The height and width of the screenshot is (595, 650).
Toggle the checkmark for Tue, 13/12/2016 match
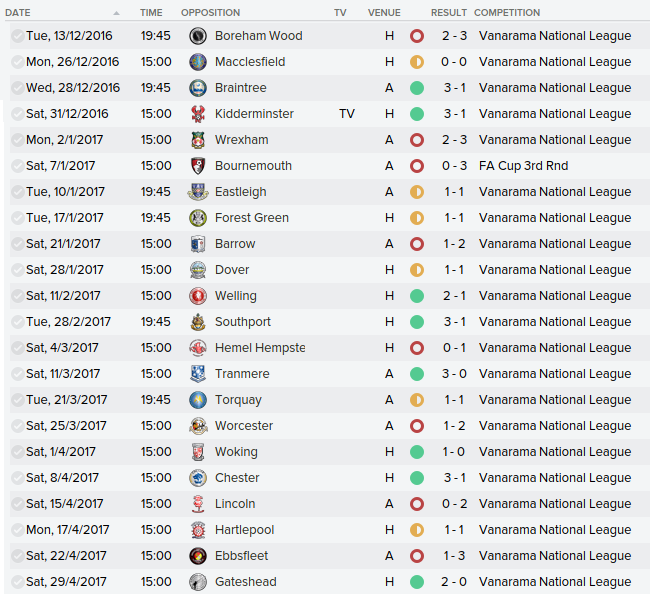click(17, 36)
